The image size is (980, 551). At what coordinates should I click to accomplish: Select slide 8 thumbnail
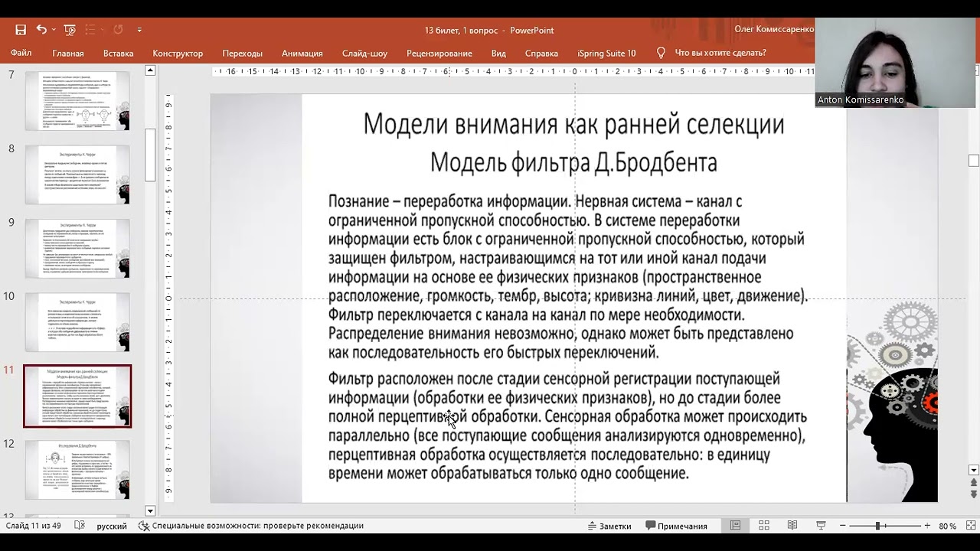point(77,174)
